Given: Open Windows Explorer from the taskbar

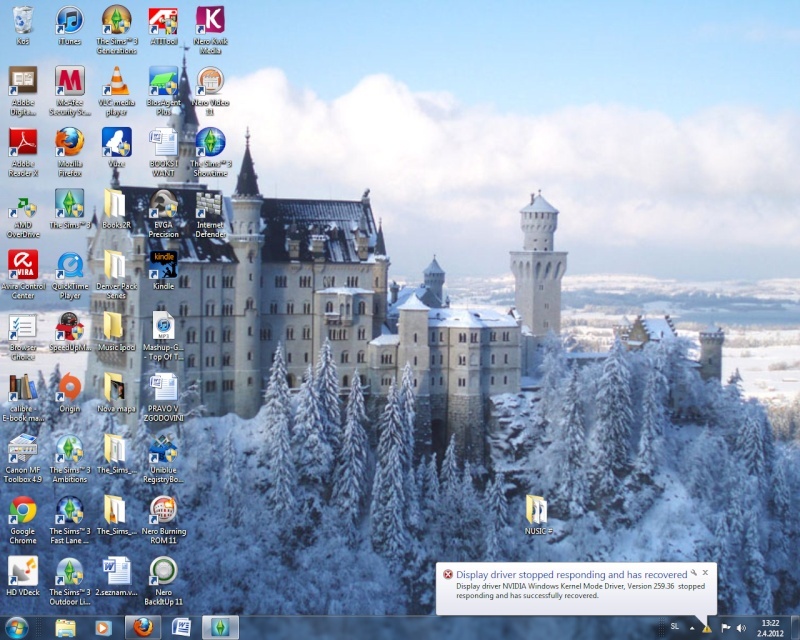Looking at the screenshot, I should click(x=65, y=628).
